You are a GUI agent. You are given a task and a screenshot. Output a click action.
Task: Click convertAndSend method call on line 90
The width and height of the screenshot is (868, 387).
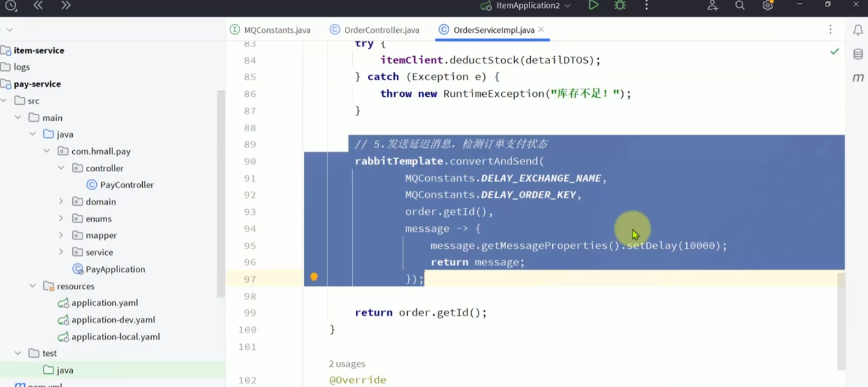494,161
